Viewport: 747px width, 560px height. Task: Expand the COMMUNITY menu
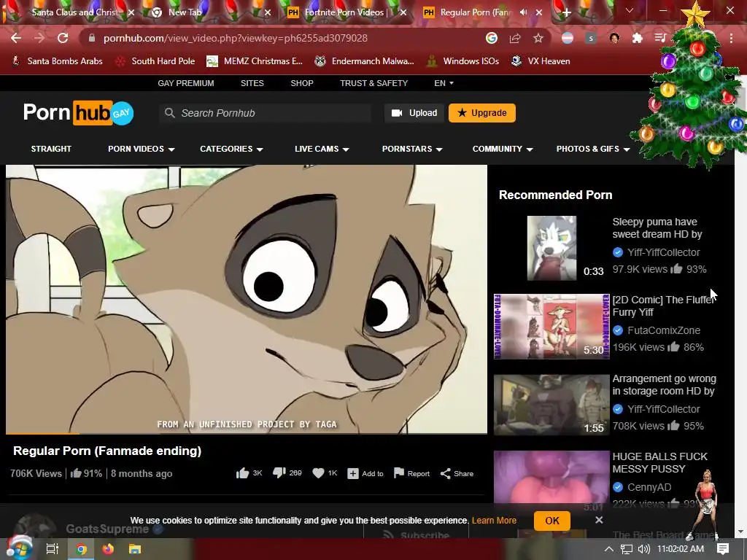503,149
